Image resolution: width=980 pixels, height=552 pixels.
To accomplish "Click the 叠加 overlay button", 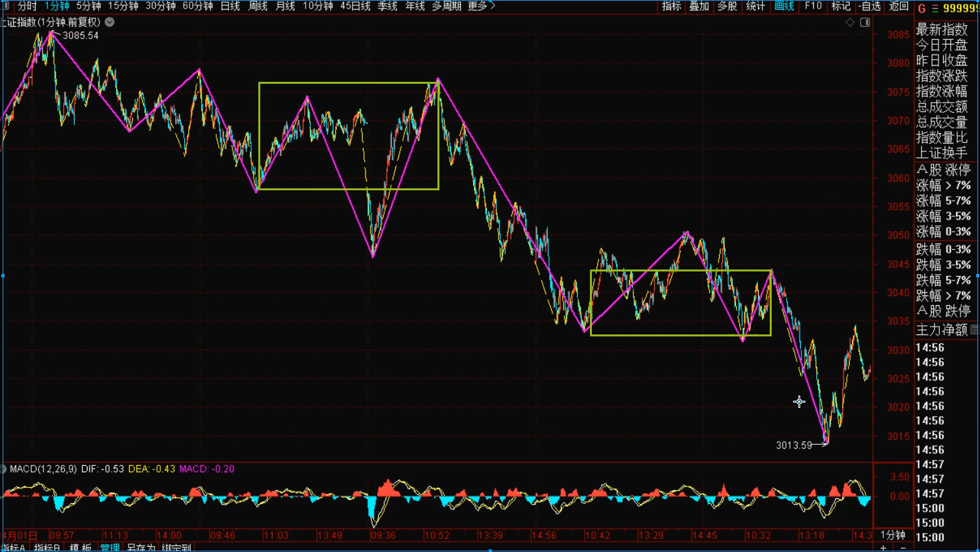I will [699, 6].
